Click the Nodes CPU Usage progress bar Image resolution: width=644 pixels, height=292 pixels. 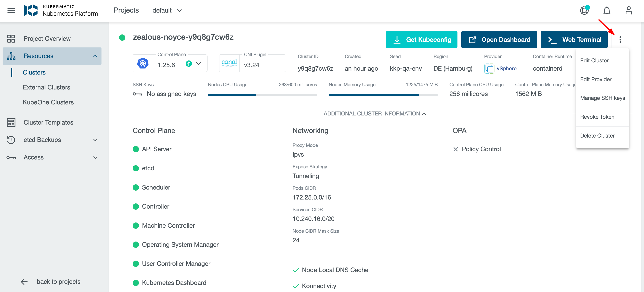[x=262, y=95]
